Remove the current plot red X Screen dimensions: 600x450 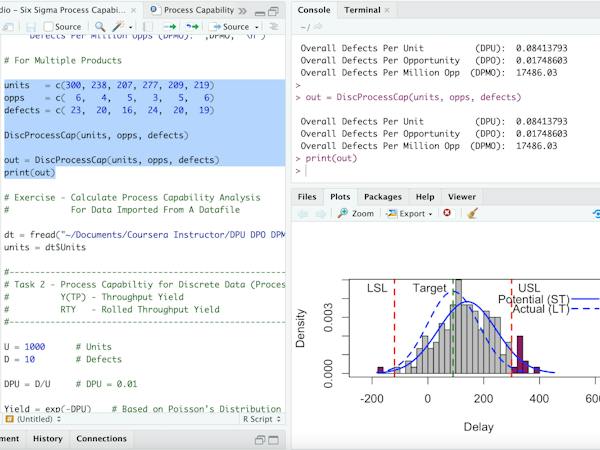coord(447,212)
